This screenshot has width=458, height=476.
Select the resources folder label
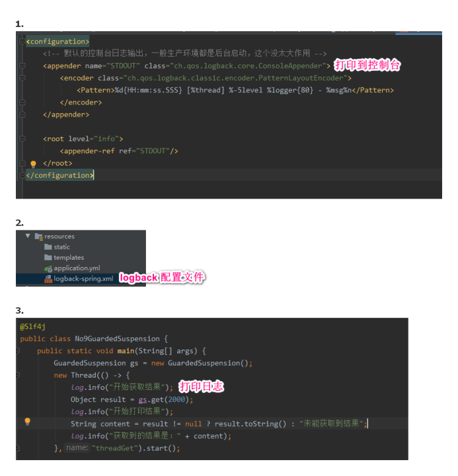coord(59,236)
